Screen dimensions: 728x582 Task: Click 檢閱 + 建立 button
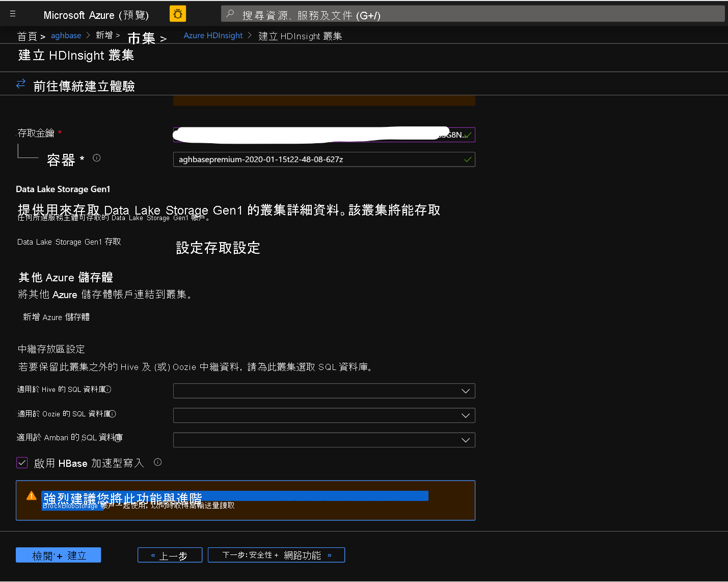59,555
